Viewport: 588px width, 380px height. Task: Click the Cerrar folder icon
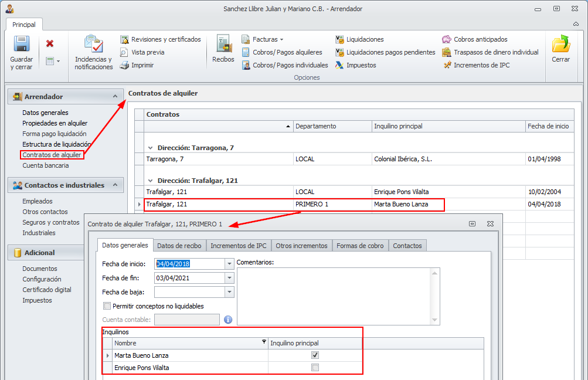coord(561,44)
